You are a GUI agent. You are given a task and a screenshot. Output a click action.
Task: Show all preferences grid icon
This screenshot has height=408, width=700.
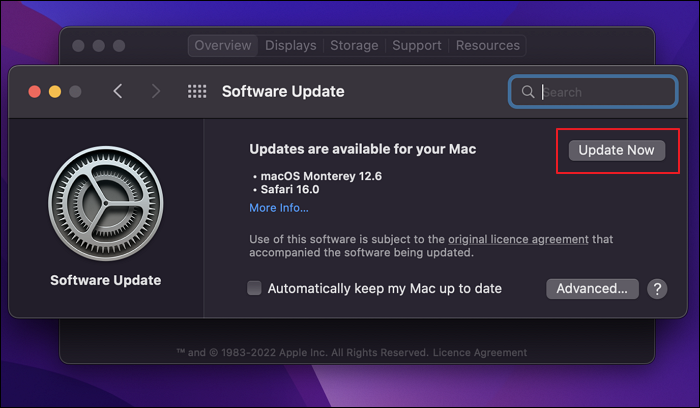coord(197,91)
